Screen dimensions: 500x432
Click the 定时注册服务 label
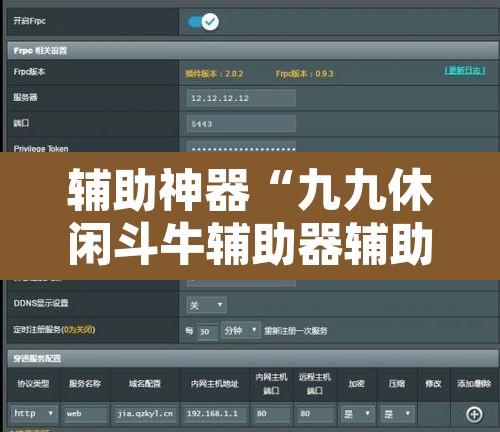[x=54, y=330]
